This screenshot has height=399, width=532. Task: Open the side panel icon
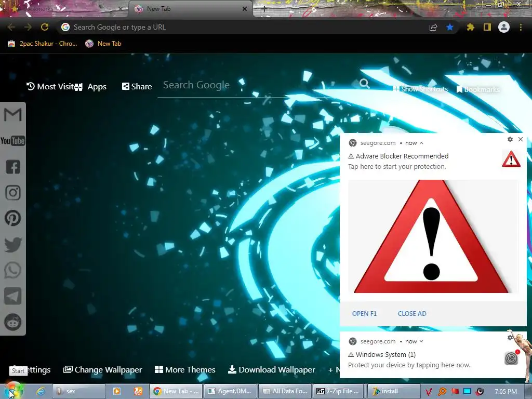click(487, 27)
